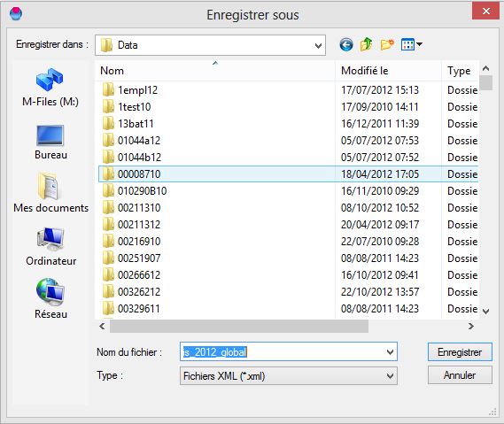Viewport: 504px width, 424px height.
Task: Sort the list by the Nom column
Action: coord(215,71)
